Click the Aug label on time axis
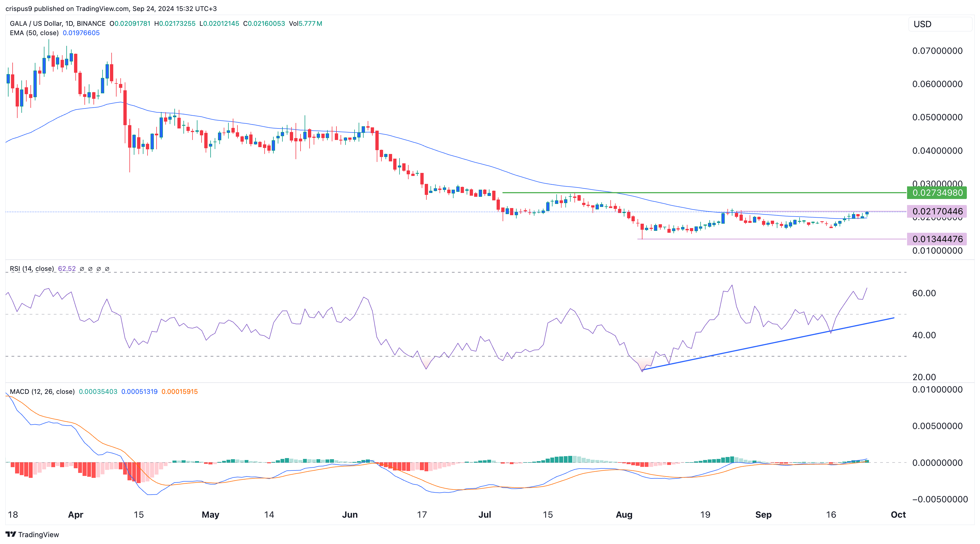Screen dimensions: 980x544 point(624,515)
